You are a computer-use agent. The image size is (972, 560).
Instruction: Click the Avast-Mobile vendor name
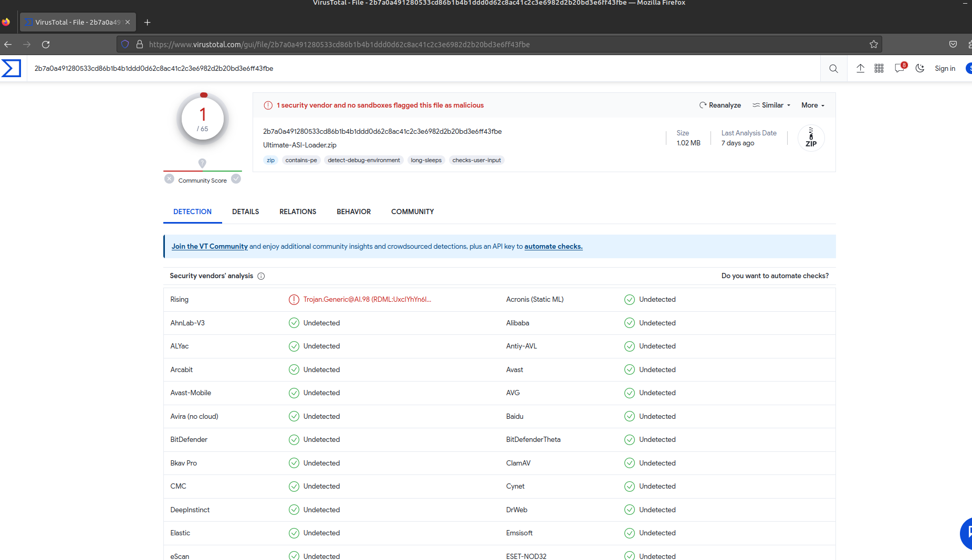(191, 393)
